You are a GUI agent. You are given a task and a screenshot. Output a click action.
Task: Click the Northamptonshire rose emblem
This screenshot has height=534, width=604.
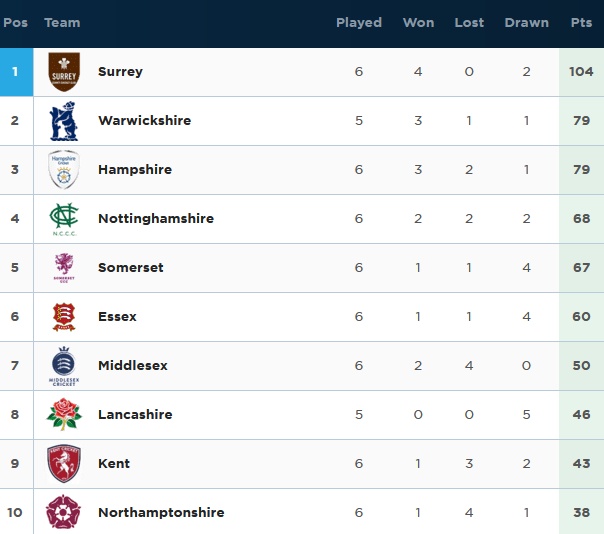pos(63,512)
